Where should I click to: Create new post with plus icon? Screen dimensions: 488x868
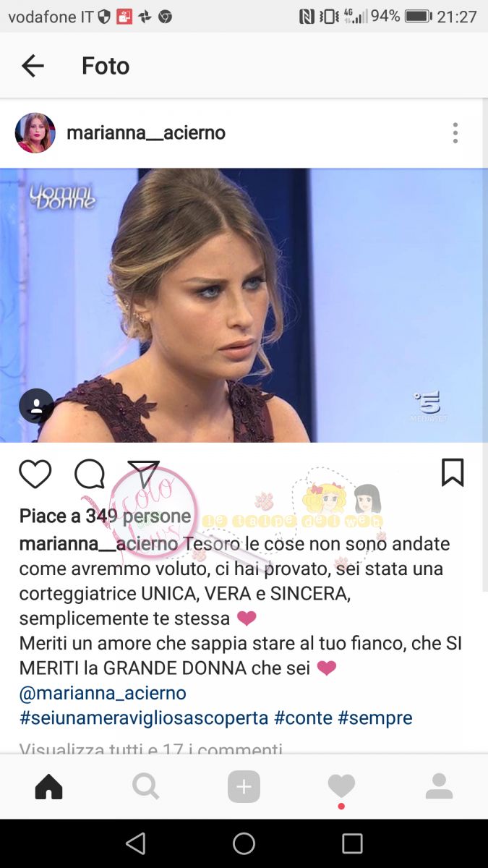click(x=244, y=786)
